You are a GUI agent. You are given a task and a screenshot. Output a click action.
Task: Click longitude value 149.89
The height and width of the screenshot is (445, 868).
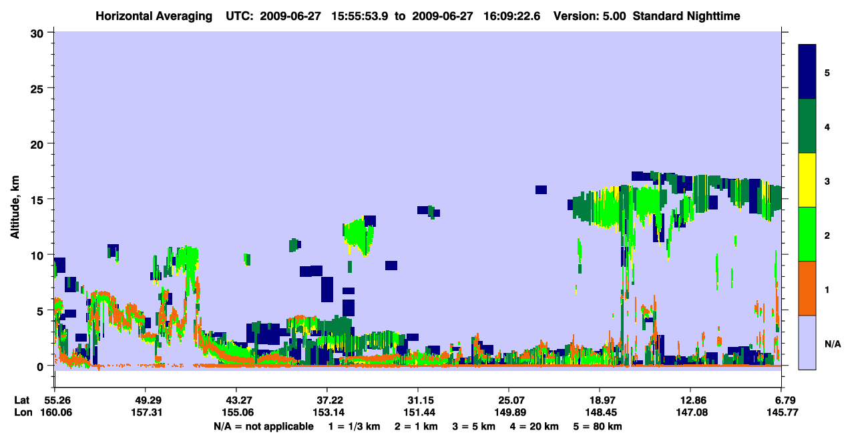click(x=508, y=413)
